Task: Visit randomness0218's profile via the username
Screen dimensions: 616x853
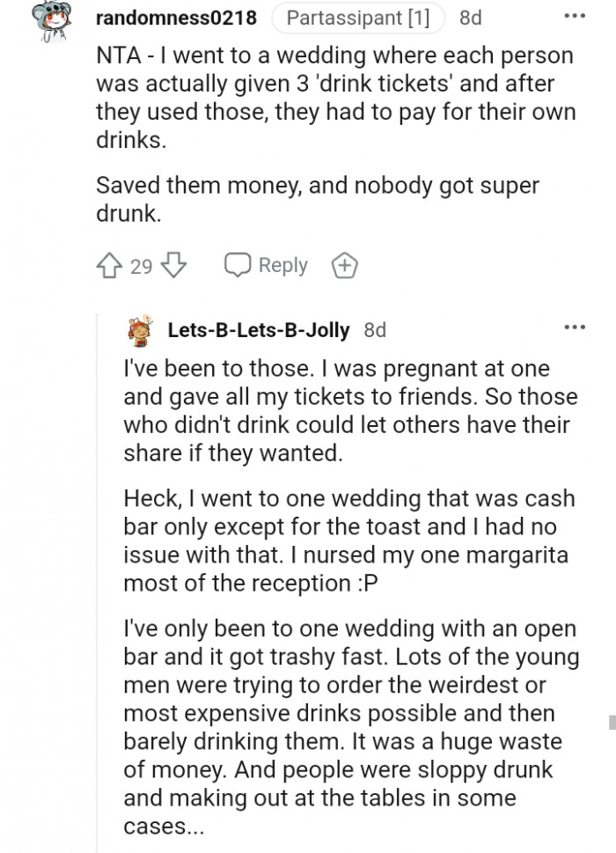Action: click(x=174, y=18)
